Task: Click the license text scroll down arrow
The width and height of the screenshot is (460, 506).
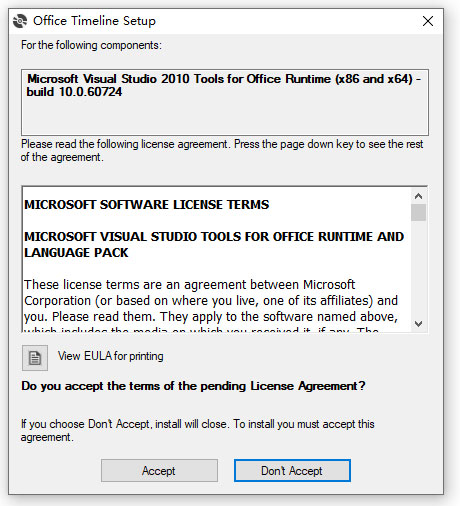Action: [x=418, y=323]
